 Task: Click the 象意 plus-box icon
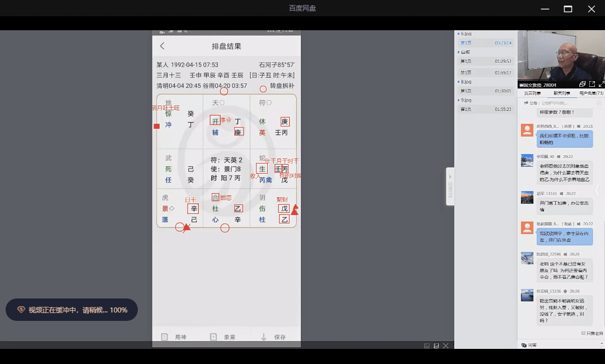point(213,337)
